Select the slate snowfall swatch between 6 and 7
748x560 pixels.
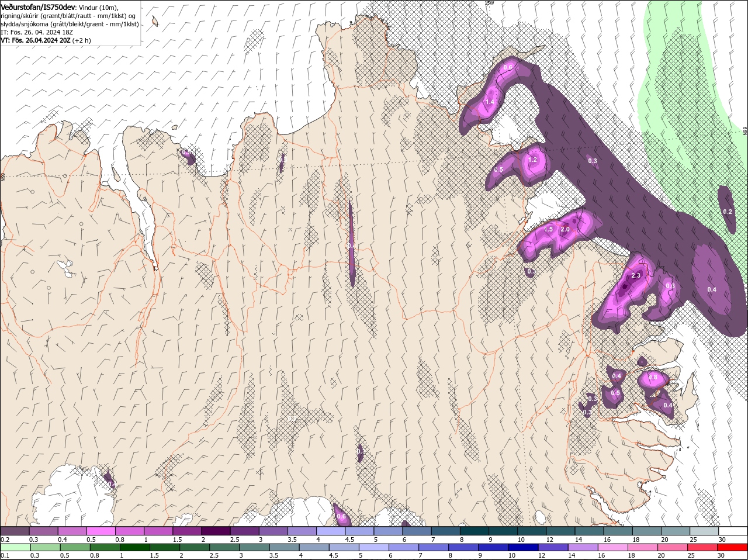(x=417, y=531)
